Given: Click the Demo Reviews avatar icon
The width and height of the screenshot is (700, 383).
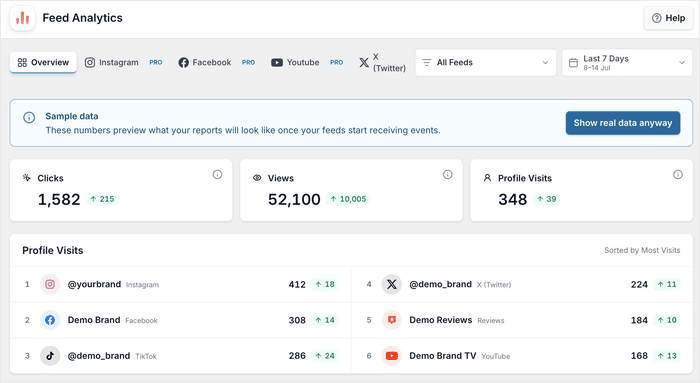Looking at the screenshot, I should point(392,320).
